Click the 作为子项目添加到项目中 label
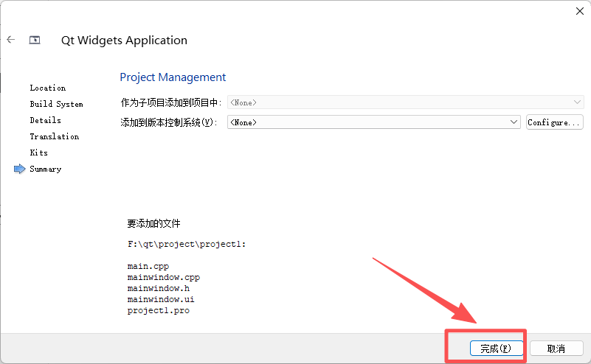The image size is (591, 364). (170, 102)
